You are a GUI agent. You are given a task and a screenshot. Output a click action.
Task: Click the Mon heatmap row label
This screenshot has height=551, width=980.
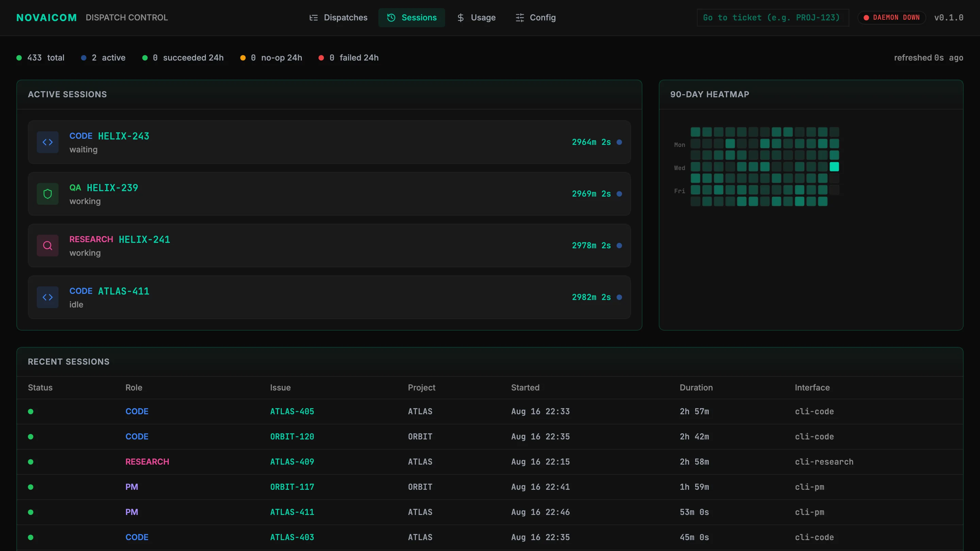(680, 145)
